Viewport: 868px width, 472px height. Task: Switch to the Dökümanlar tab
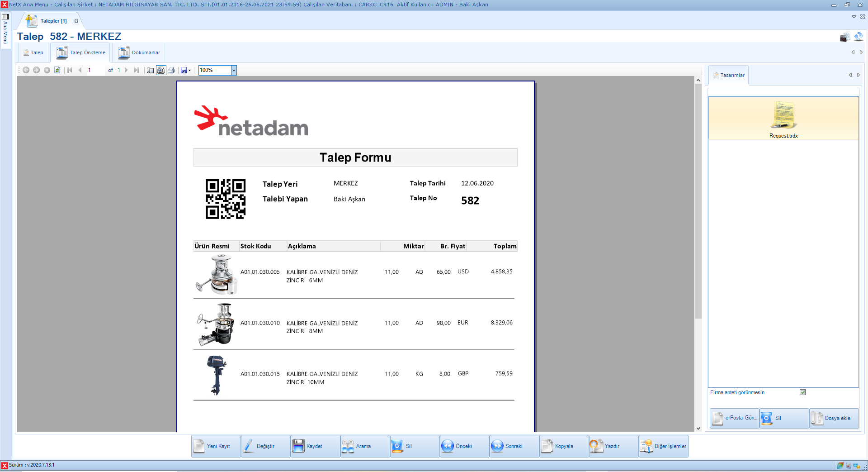click(139, 52)
